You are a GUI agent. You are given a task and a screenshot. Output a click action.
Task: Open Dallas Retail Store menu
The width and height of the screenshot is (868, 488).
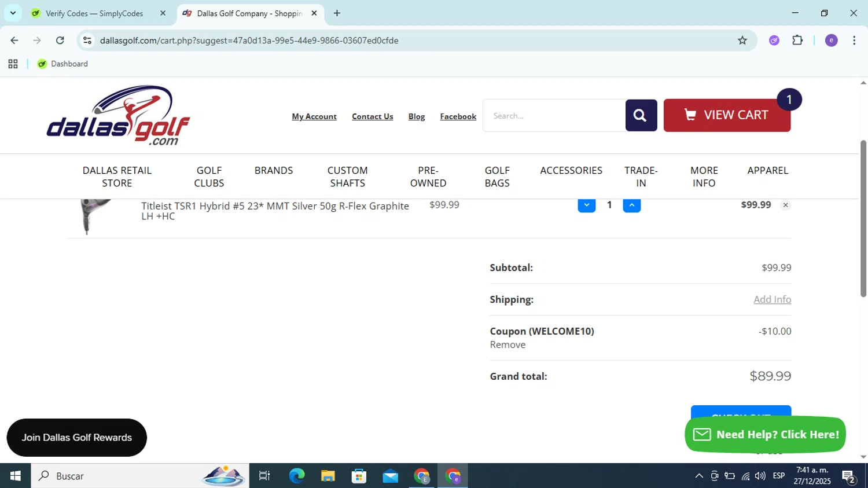pos(117,177)
